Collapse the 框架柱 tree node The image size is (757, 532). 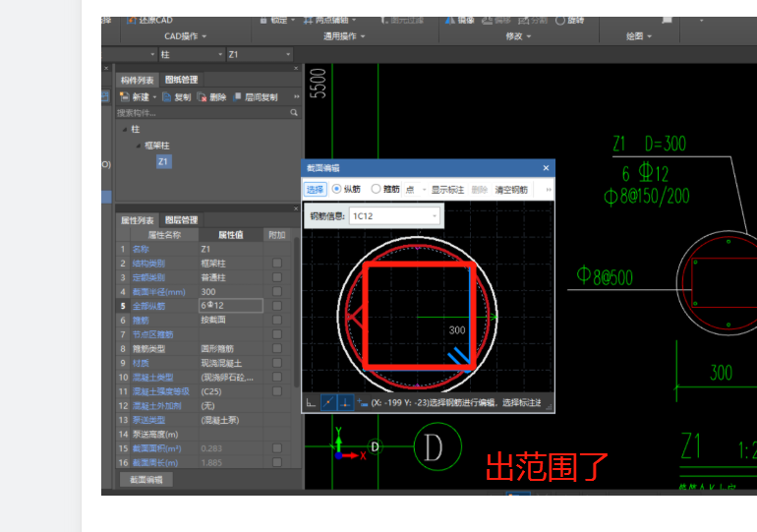click(x=139, y=146)
